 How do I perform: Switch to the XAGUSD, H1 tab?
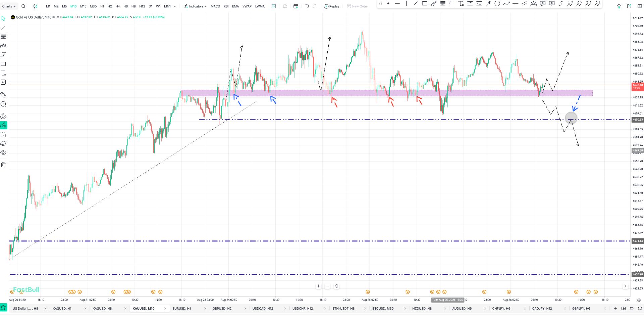tap(62, 308)
